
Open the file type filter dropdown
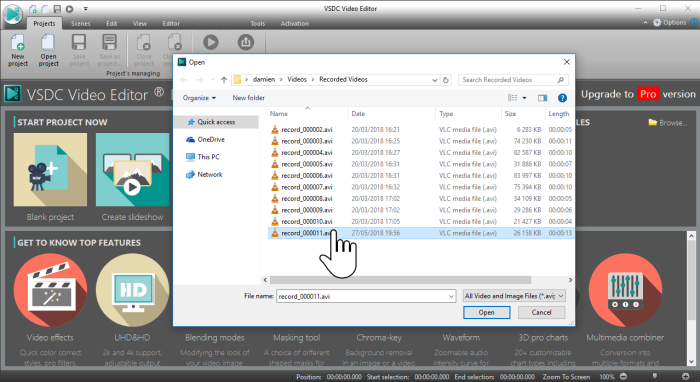(514, 296)
